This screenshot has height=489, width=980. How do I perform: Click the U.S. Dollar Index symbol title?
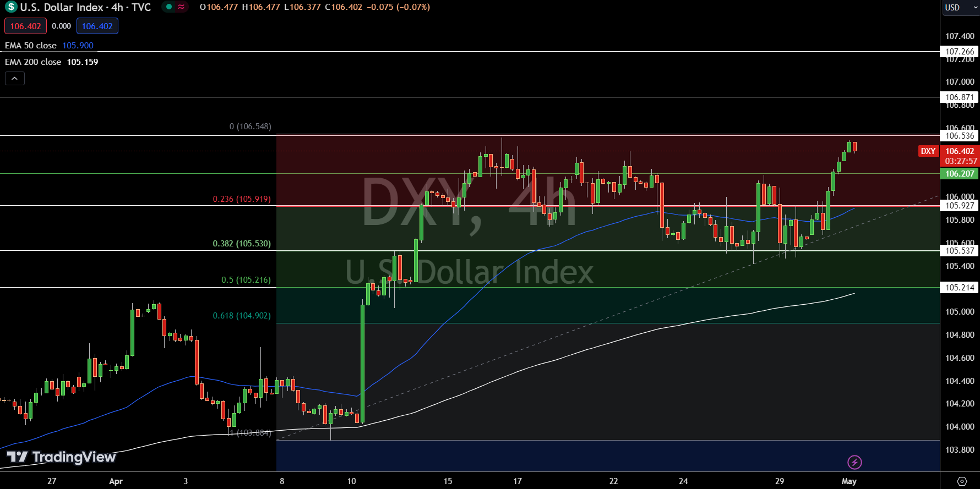[x=85, y=7]
